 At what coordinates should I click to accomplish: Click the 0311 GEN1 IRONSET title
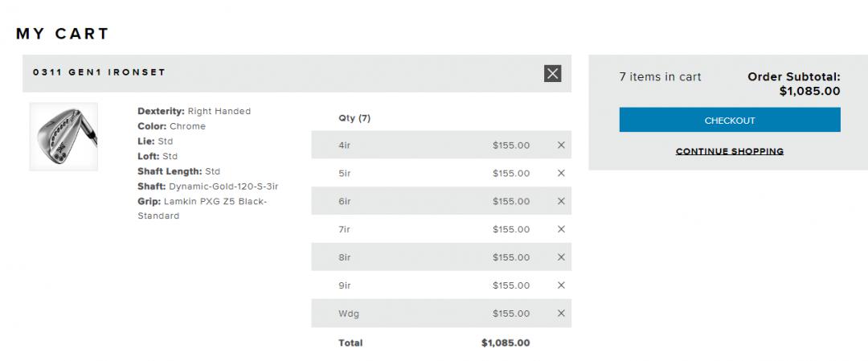[x=99, y=72]
